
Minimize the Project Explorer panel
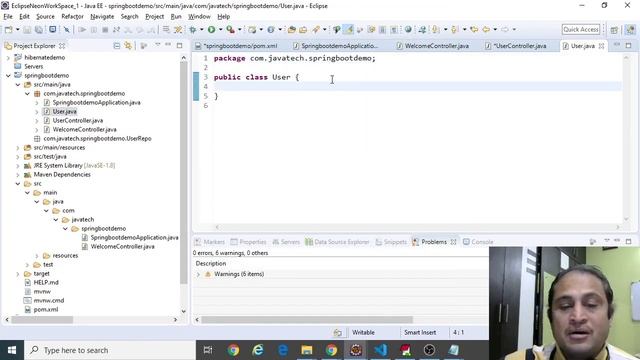tap(168, 45)
